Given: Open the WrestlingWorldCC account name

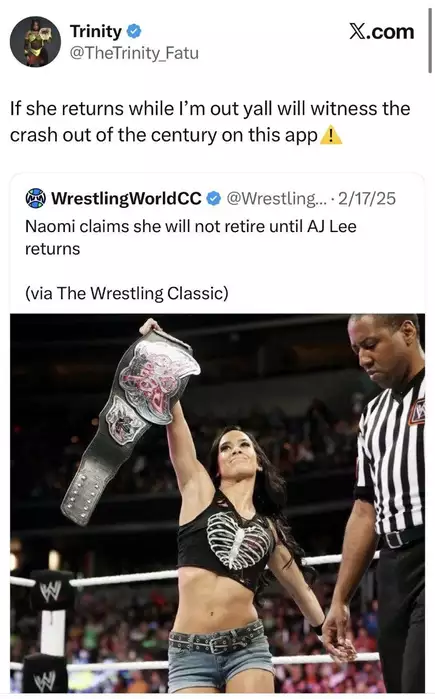Looking at the screenshot, I should coord(126,198).
